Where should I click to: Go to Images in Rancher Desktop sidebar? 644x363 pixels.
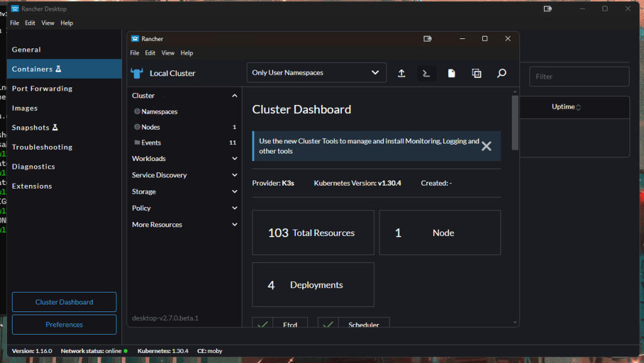[x=64, y=108]
